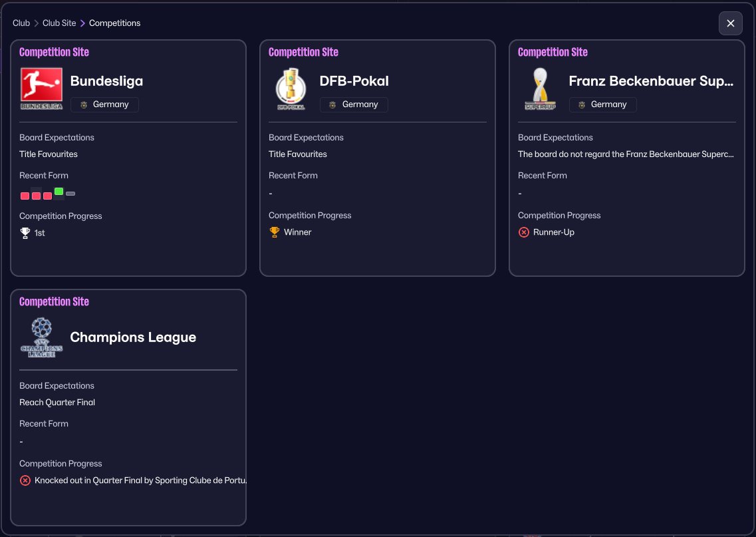
Task: Click Title Favourites on Bundesliga card
Action: (x=49, y=154)
